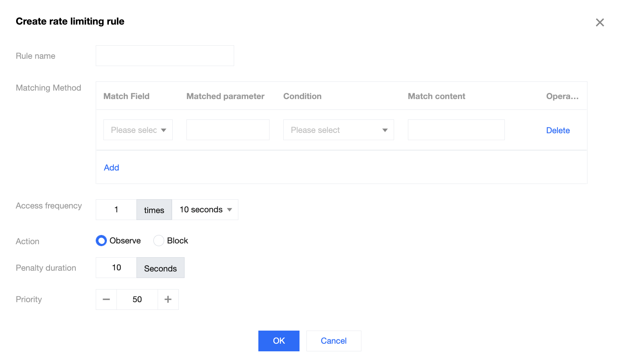Screen dimensions: 619x364
Task: Click the Operation column header
Action: pyautogui.click(x=562, y=96)
